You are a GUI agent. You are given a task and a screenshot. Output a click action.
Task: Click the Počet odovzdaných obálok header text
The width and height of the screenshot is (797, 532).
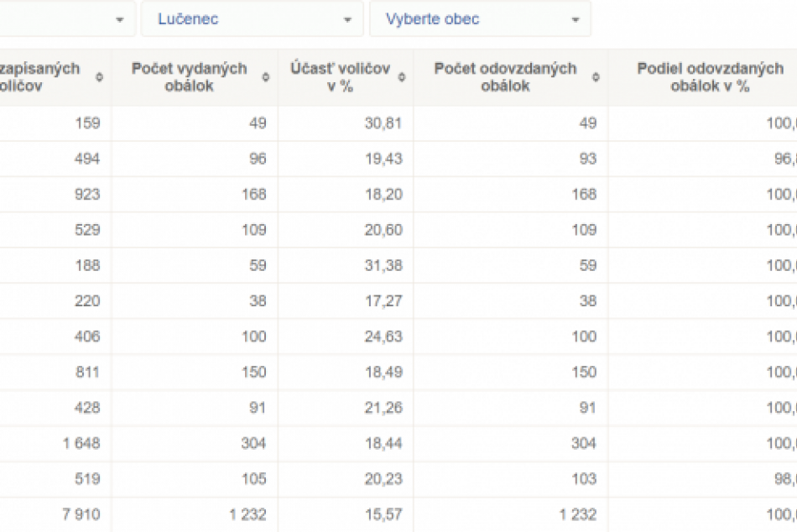click(505, 77)
